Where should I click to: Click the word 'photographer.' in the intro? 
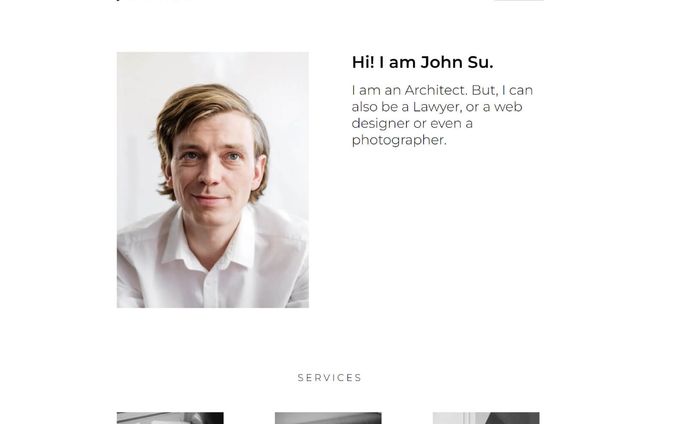[x=399, y=140]
